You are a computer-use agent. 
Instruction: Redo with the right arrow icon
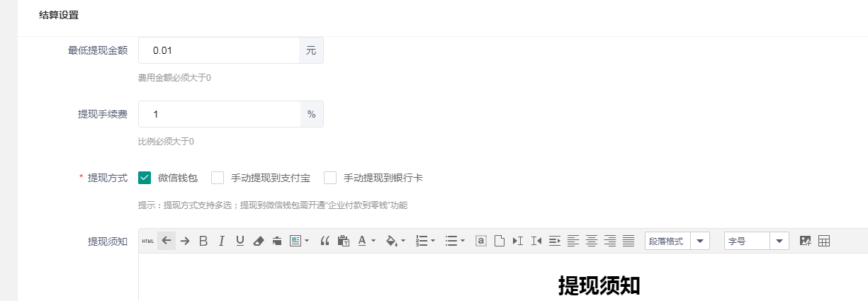pyautogui.click(x=185, y=241)
